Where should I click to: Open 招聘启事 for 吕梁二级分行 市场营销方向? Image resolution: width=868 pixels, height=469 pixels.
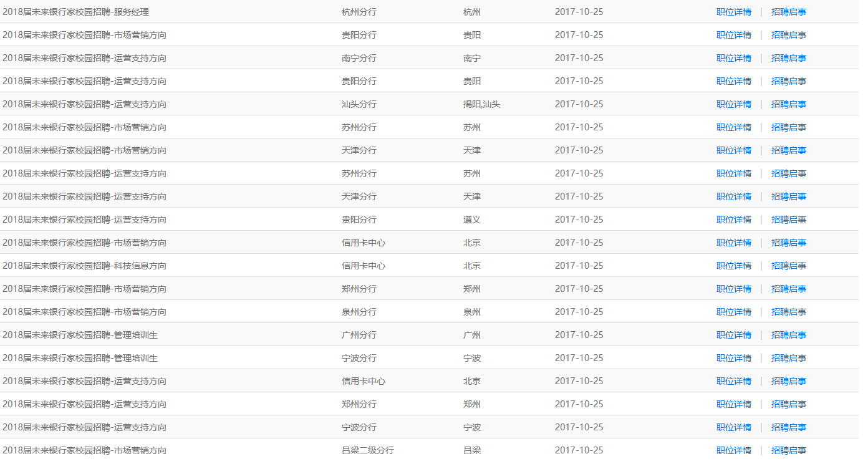[788, 450]
